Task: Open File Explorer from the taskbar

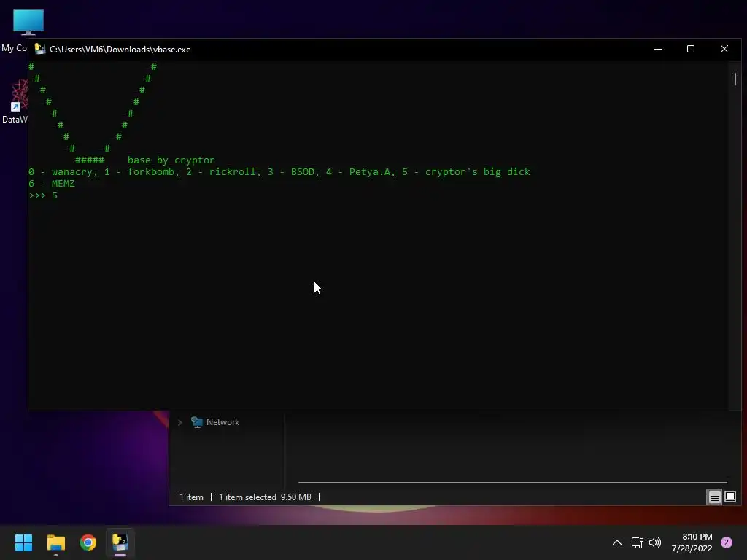Action: [x=55, y=542]
